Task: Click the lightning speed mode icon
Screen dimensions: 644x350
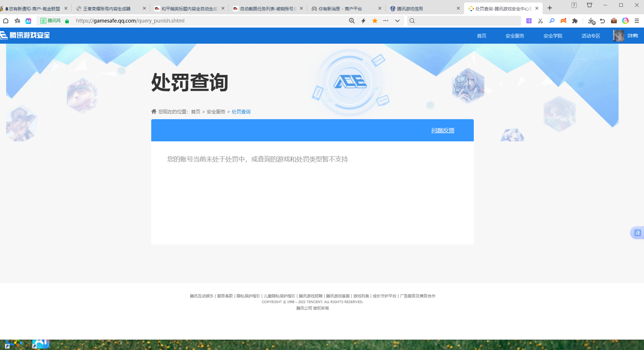Action: pos(363,21)
